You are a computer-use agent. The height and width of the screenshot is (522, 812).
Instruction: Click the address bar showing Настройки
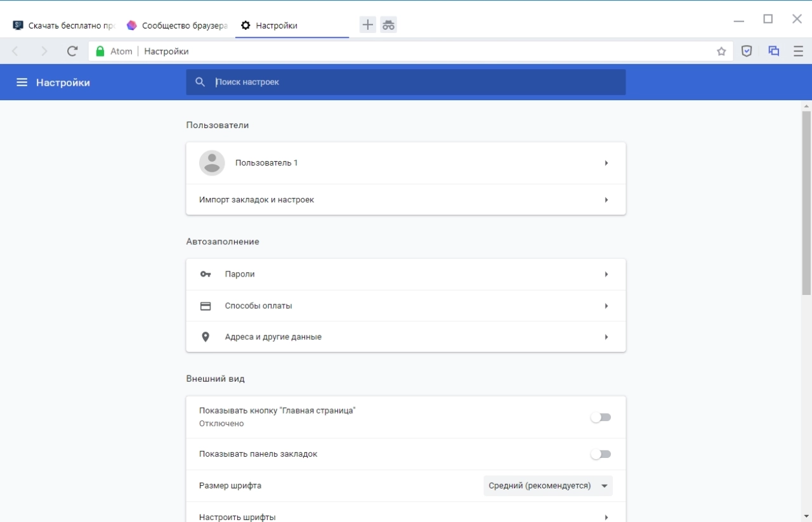tap(411, 51)
